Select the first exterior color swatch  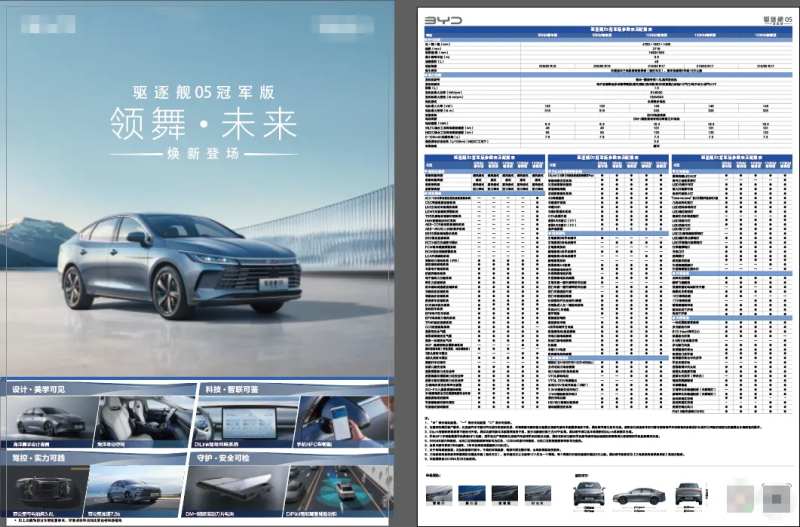(x=438, y=494)
